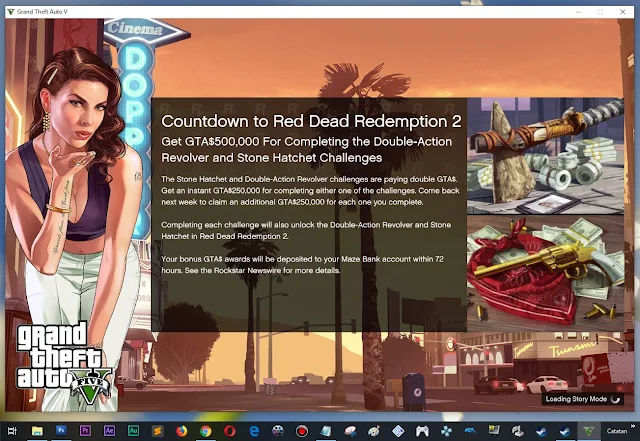
Task: Open Microsoft Edge from the taskbar
Action: pyautogui.click(x=254, y=431)
